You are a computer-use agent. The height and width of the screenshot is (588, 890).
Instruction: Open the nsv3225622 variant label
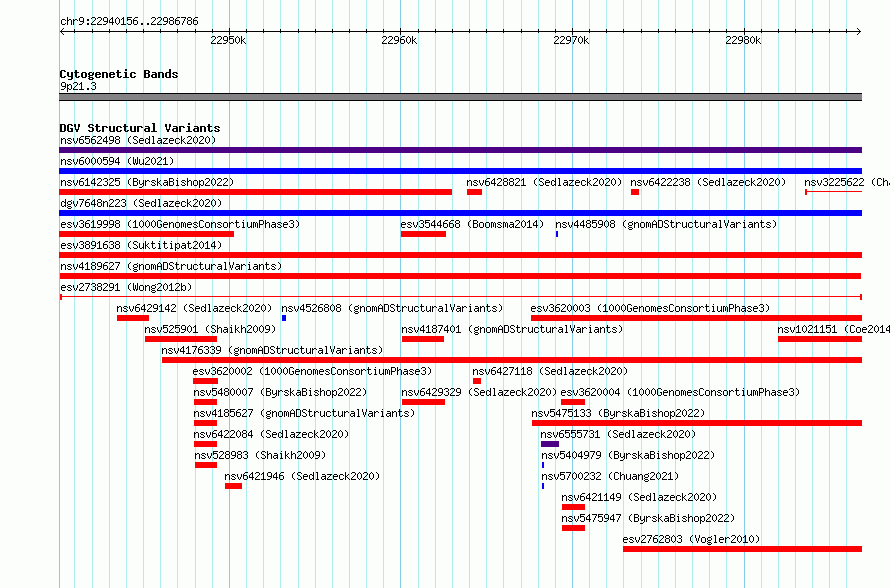846,182
